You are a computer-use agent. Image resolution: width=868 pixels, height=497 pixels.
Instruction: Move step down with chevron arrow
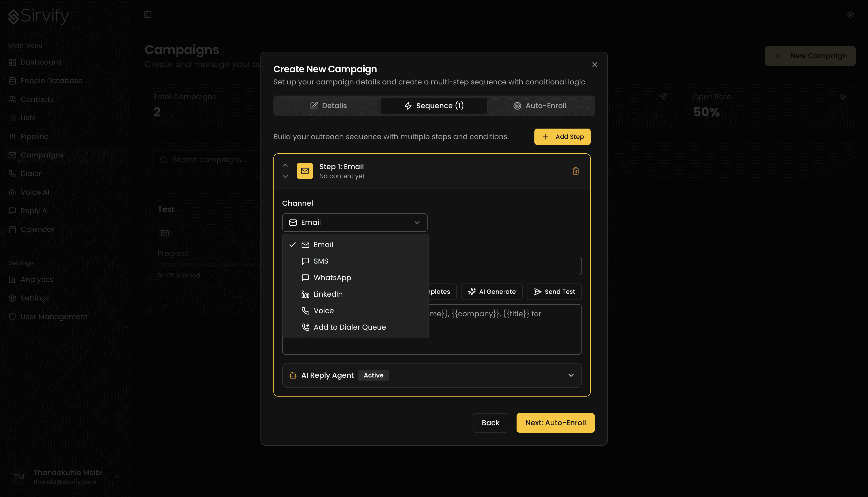tap(285, 177)
